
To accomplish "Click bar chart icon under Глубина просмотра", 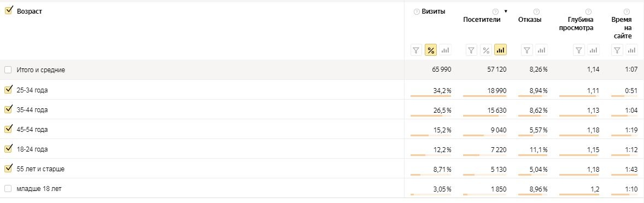I will click(x=593, y=50).
